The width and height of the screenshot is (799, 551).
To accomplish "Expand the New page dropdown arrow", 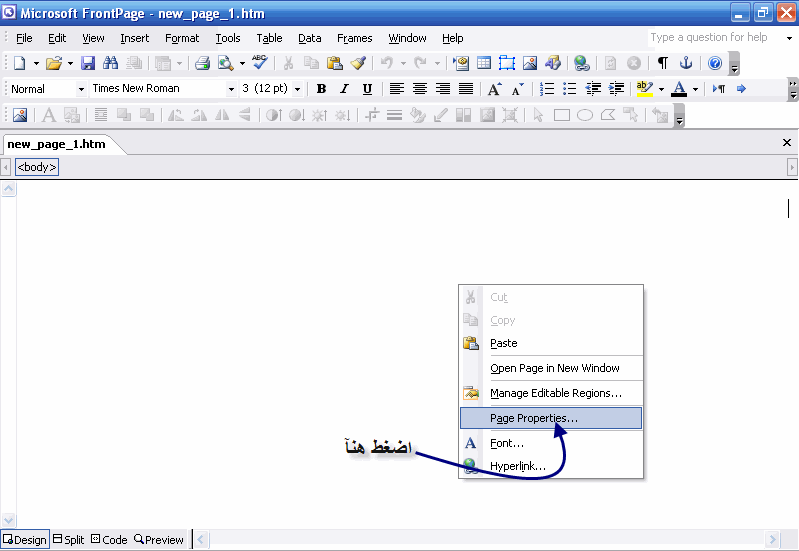I will pos(36,64).
